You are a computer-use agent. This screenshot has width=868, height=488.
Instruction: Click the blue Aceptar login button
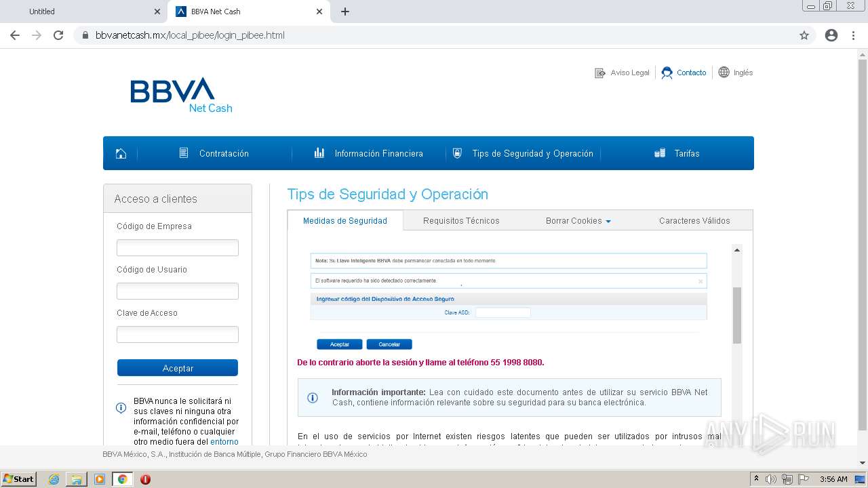click(178, 368)
